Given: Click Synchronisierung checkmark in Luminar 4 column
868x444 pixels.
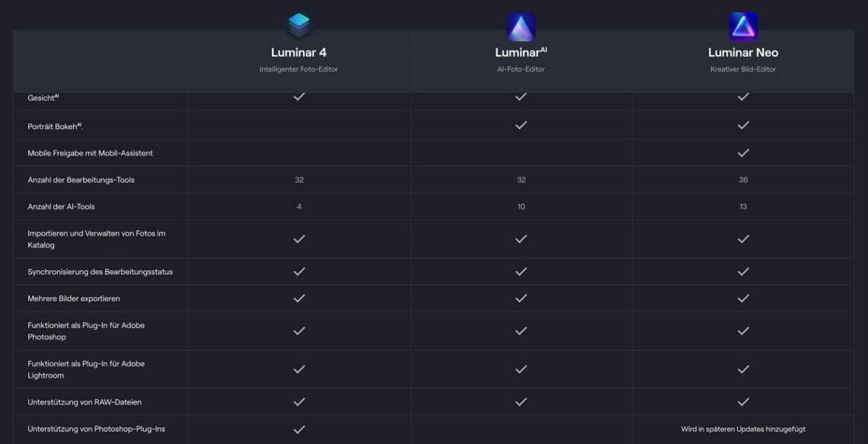Looking at the screenshot, I should point(299,271).
